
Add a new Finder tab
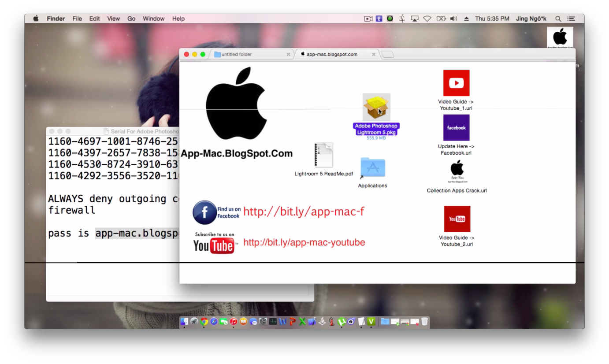coord(388,54)
